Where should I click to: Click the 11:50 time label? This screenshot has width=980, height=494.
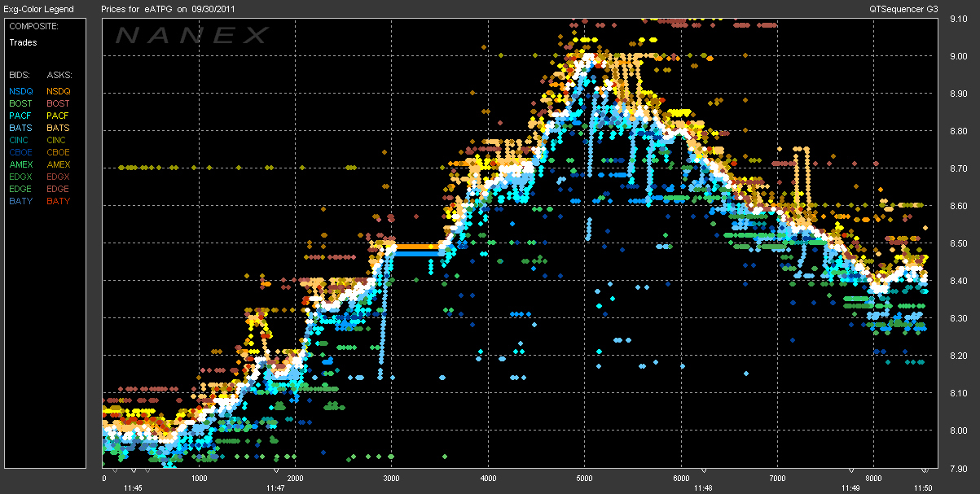[923, 488]
